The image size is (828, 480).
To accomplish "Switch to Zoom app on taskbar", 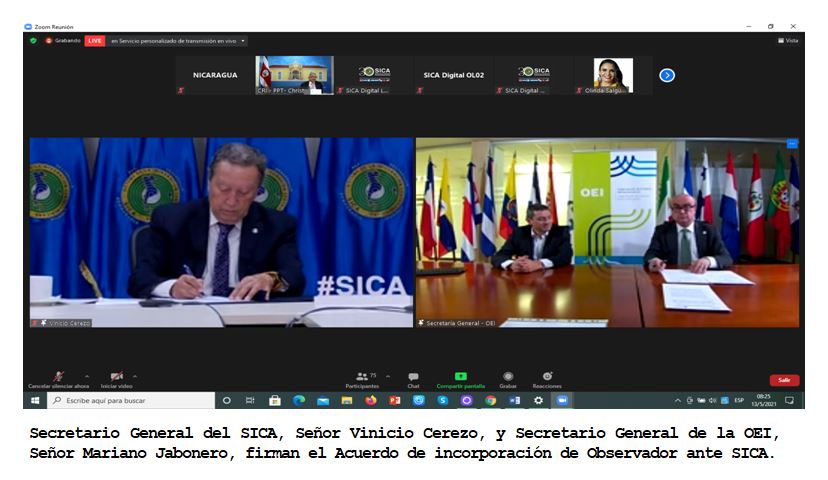I will pyautogui.click(x=562, y=400).
